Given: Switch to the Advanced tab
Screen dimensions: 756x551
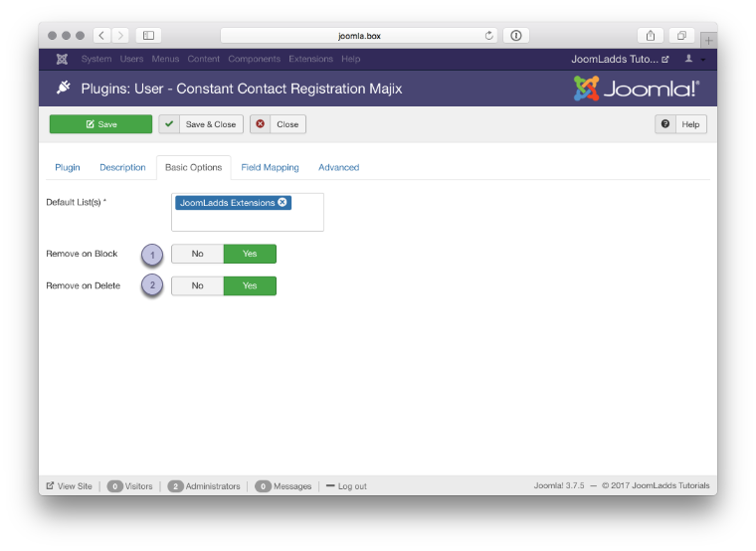Looking at the screenshot, I should 338,167.
